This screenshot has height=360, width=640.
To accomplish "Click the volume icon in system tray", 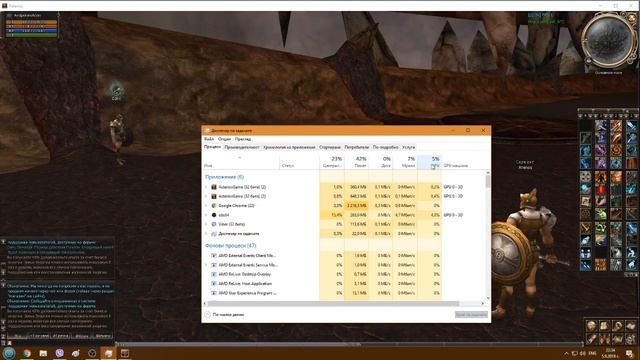I will [583, 353].
